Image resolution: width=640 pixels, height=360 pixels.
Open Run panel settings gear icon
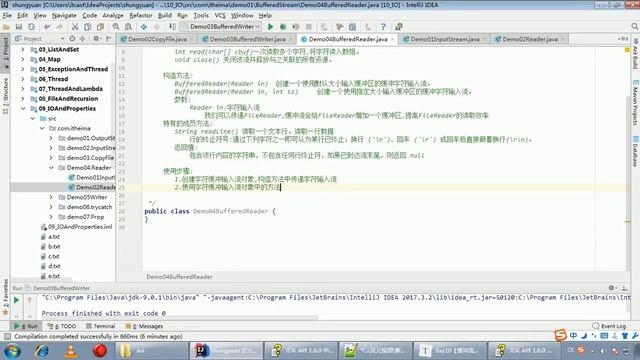point(611,288)
